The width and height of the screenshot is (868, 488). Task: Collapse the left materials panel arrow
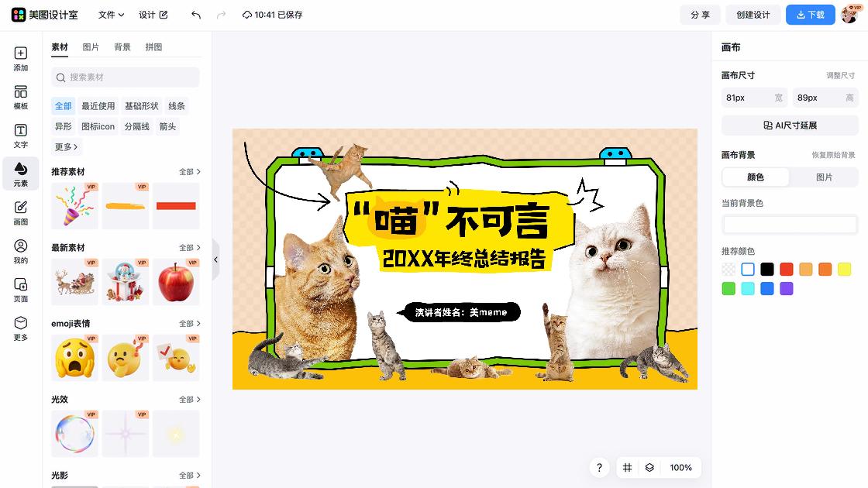click(216, 259)
